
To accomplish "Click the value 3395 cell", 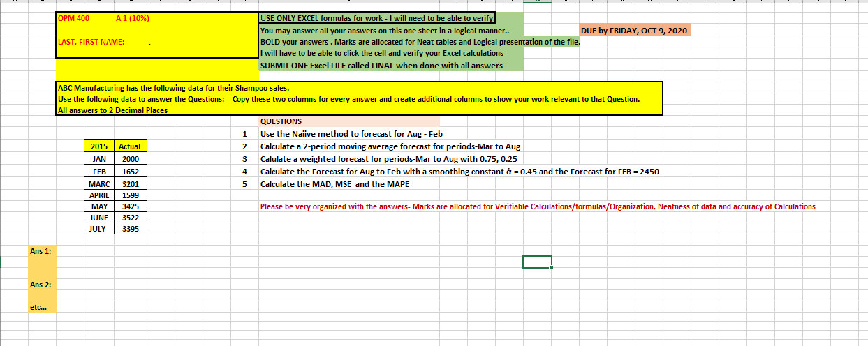I will click(x=130, y=228).
